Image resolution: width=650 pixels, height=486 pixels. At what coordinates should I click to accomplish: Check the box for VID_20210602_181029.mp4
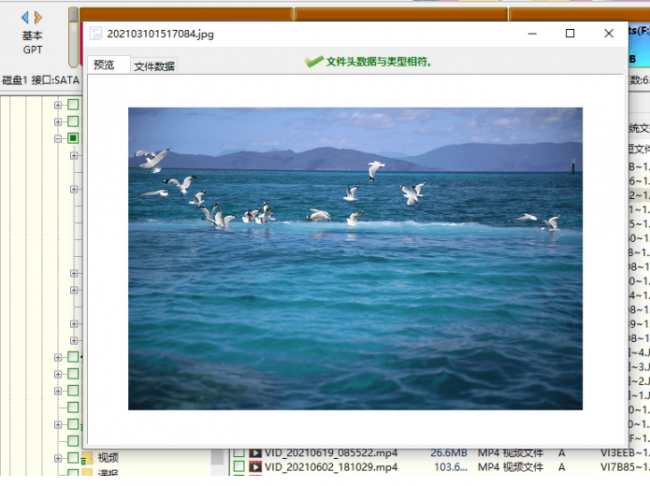(x=239, y=467)
